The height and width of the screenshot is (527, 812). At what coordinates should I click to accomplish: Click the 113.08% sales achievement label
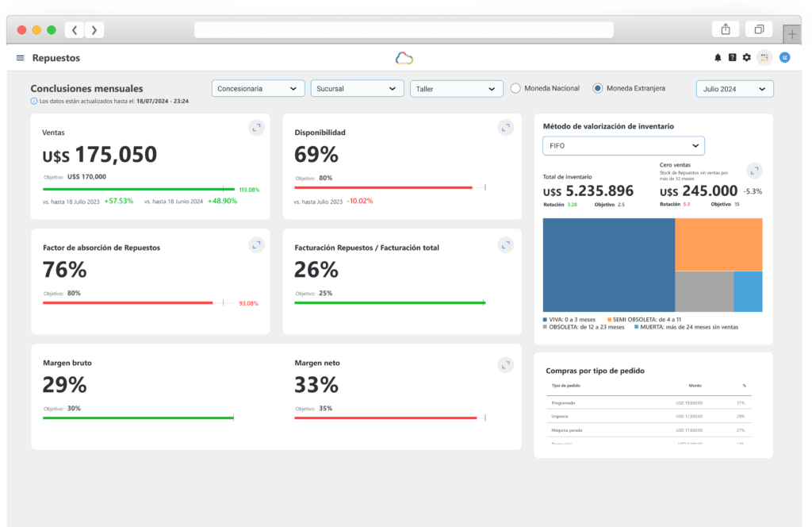click(x=249, y=190)
